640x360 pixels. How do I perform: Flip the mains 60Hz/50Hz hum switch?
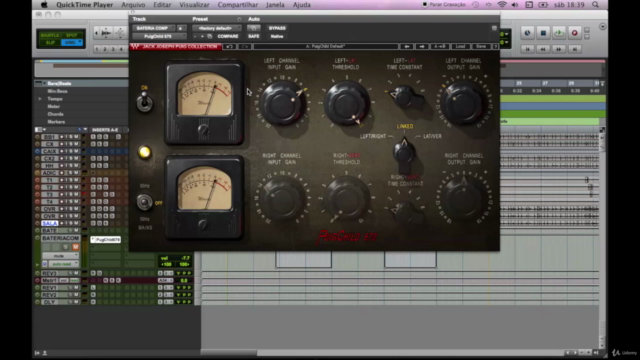pos(144,202)
